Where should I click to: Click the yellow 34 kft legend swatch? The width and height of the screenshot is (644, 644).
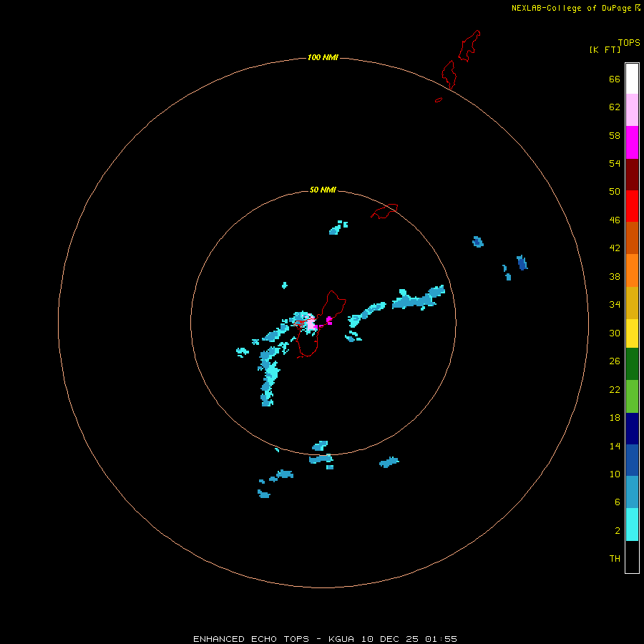coord(632,333)
